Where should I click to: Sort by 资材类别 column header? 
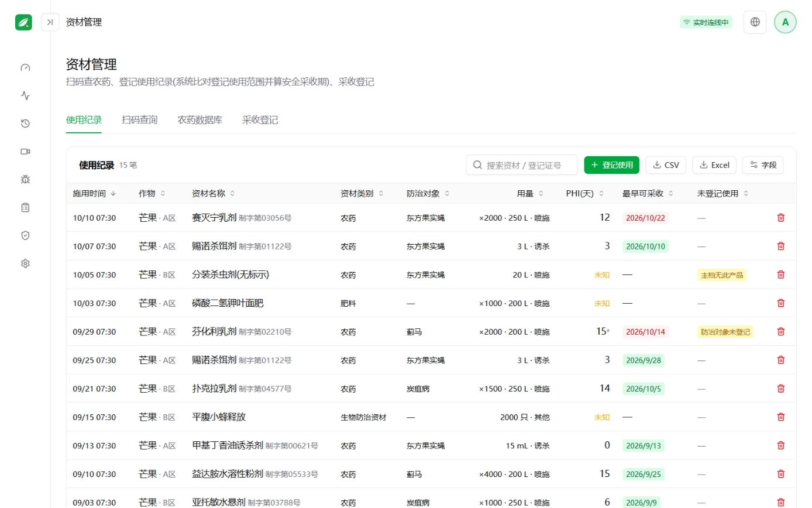[362, 193]
